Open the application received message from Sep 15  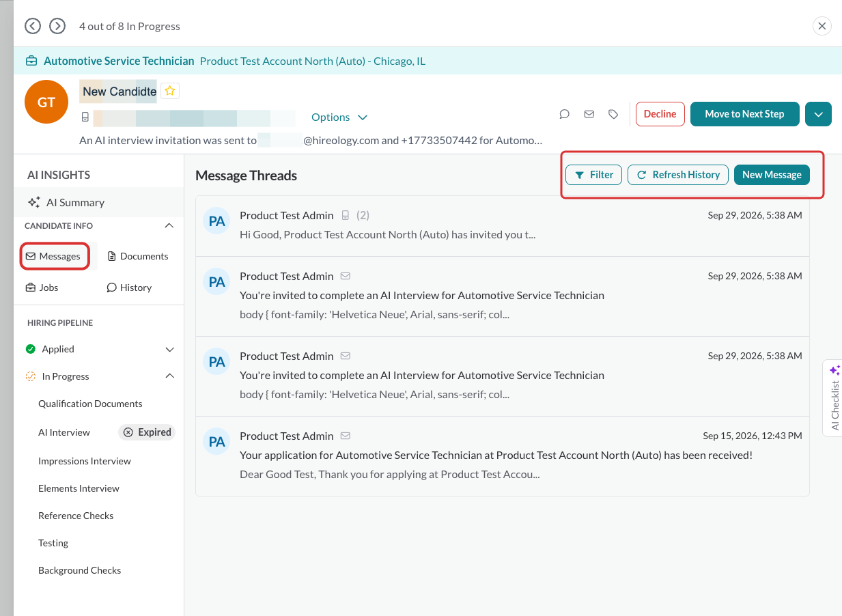tap(503, 456)
